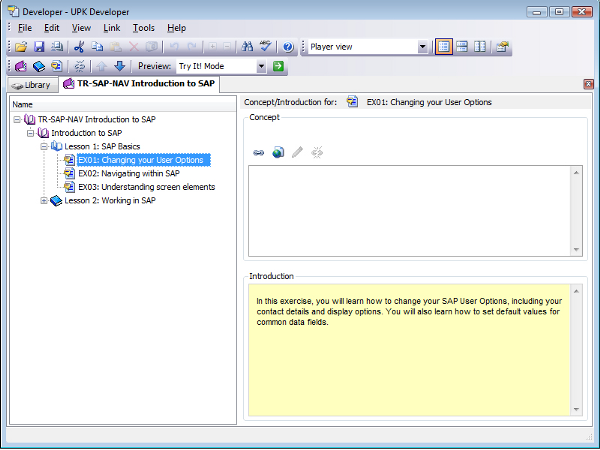600x450 pixels.
Task: Click the Introduction box scroll down arrow
Action: (x=576, y=409)
